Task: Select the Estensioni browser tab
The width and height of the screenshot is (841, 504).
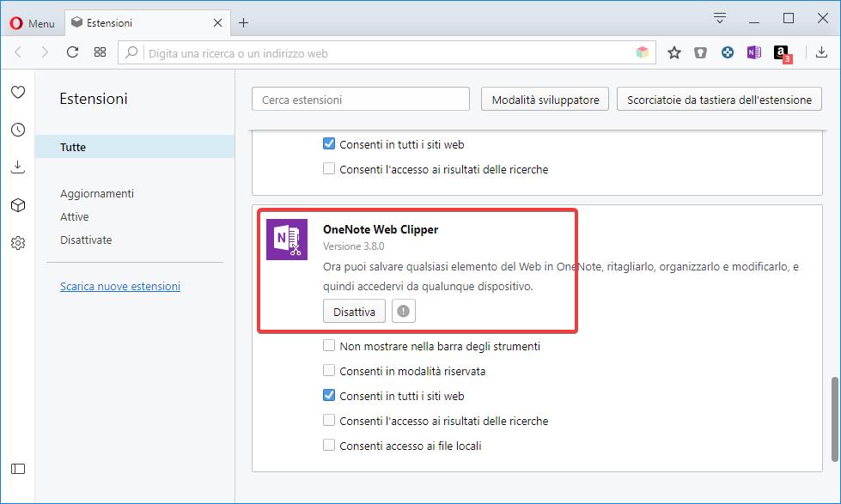Action: (x=146, y=23)
